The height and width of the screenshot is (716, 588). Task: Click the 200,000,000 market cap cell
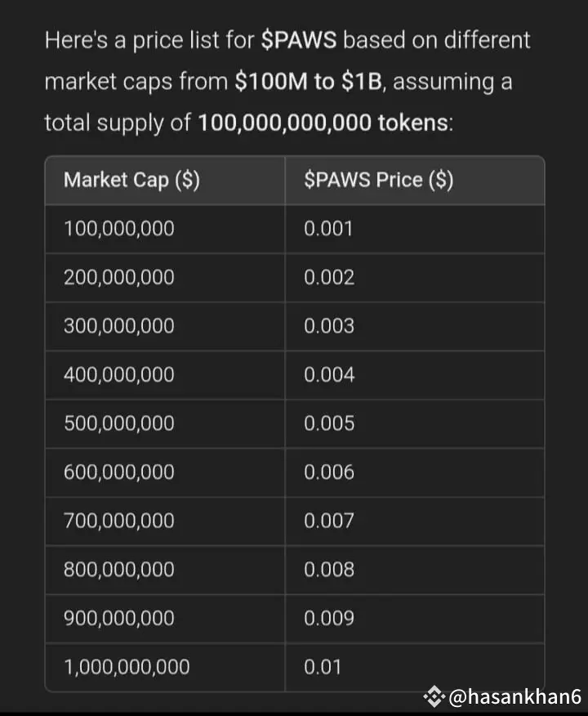coord(119,277)
